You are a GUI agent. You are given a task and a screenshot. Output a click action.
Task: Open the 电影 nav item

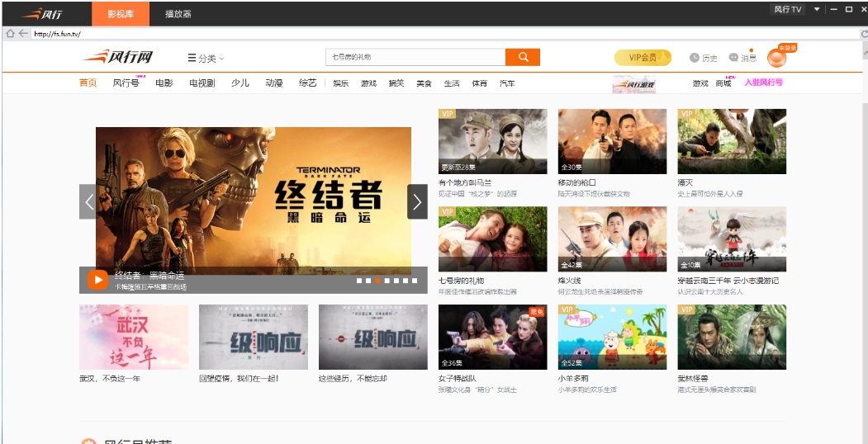(x=164, y=83)
